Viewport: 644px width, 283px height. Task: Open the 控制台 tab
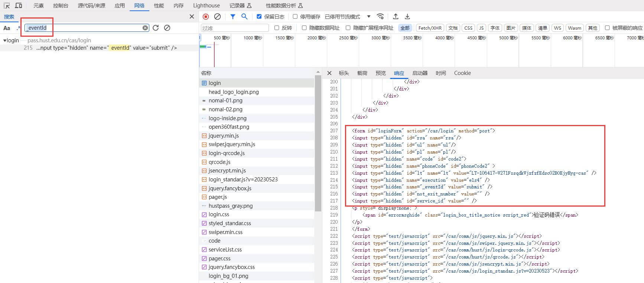coord(61,6)
